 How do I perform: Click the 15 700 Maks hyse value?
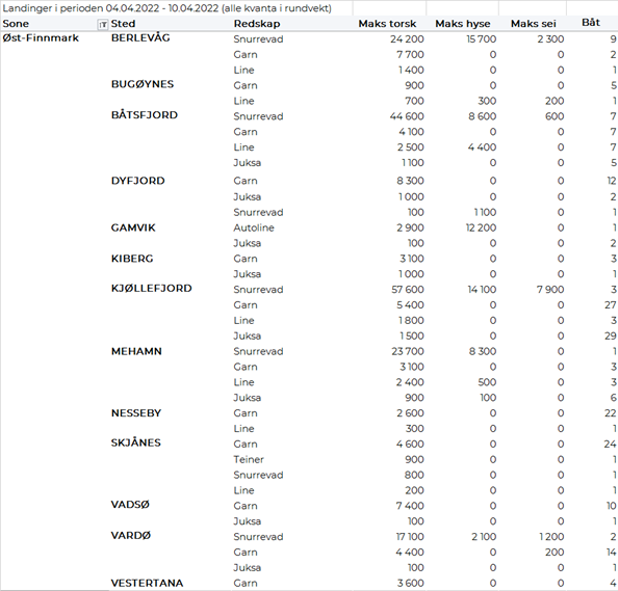476,39
